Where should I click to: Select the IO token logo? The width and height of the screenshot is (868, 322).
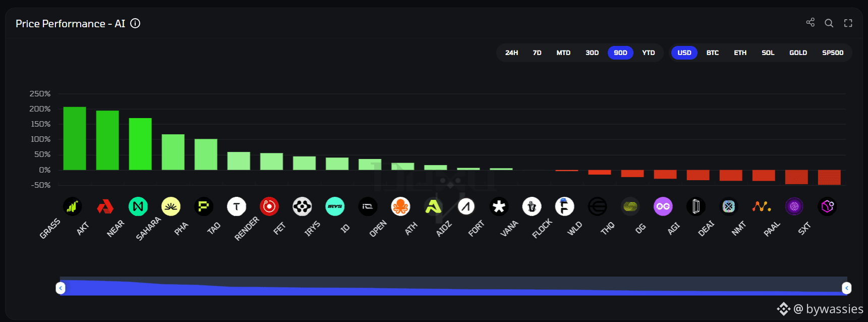click(x=368, y=206)
